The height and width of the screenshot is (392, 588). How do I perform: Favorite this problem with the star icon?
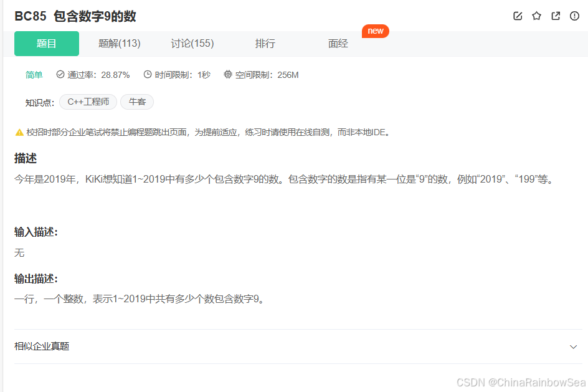[x=536, y=16]
